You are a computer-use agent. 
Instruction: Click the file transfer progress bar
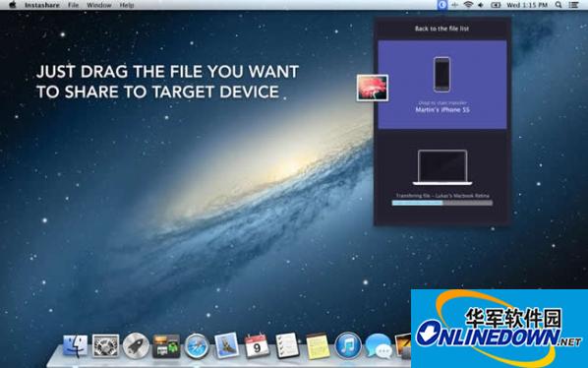[x=442, y=203]
